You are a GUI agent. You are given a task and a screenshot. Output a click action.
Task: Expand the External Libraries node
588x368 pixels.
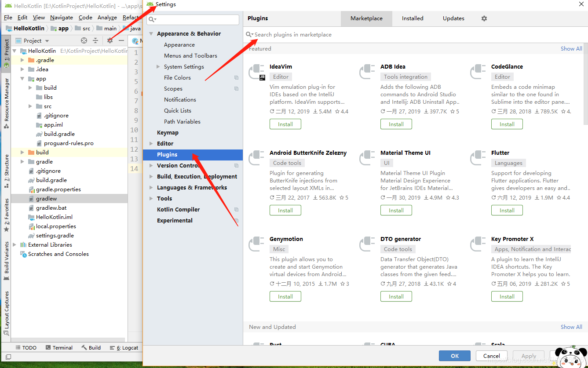(15, 245)
